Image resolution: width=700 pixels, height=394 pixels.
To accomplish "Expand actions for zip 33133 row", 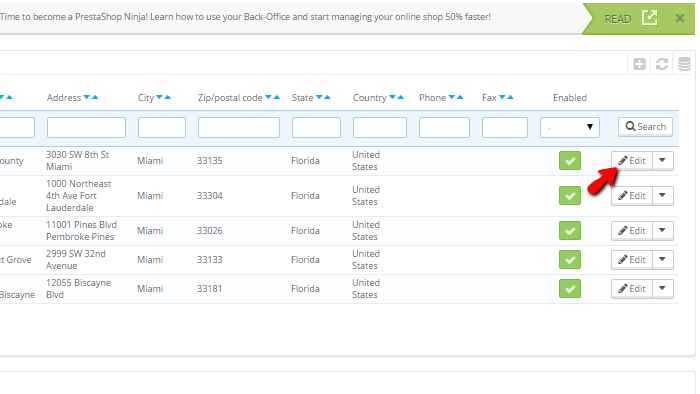I will click(662, 260).
